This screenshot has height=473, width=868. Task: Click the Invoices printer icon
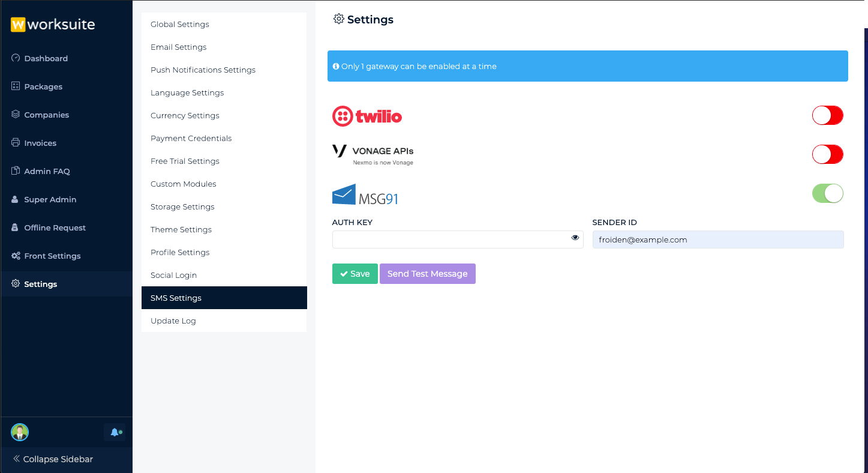tap(16, 143)
